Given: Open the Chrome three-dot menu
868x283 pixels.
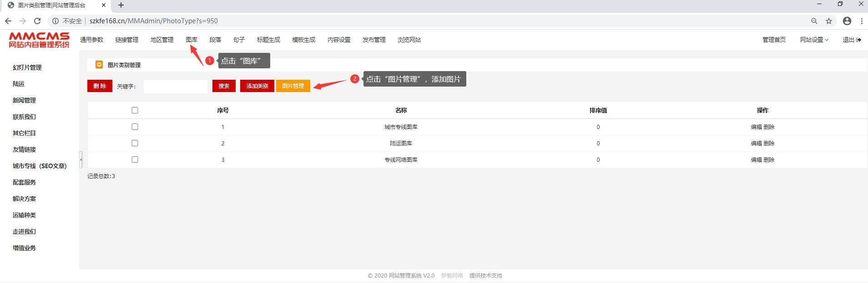Looking at the screenshot, I should (862, 21).
